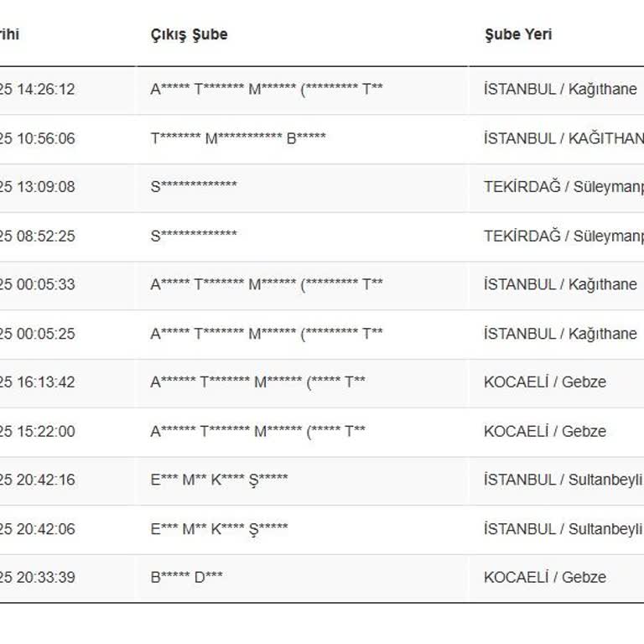Click İSTANBUL / Sultanbeyli in 20:42:16 row
This screenshot has height=644, width=644.
[563, 480]
